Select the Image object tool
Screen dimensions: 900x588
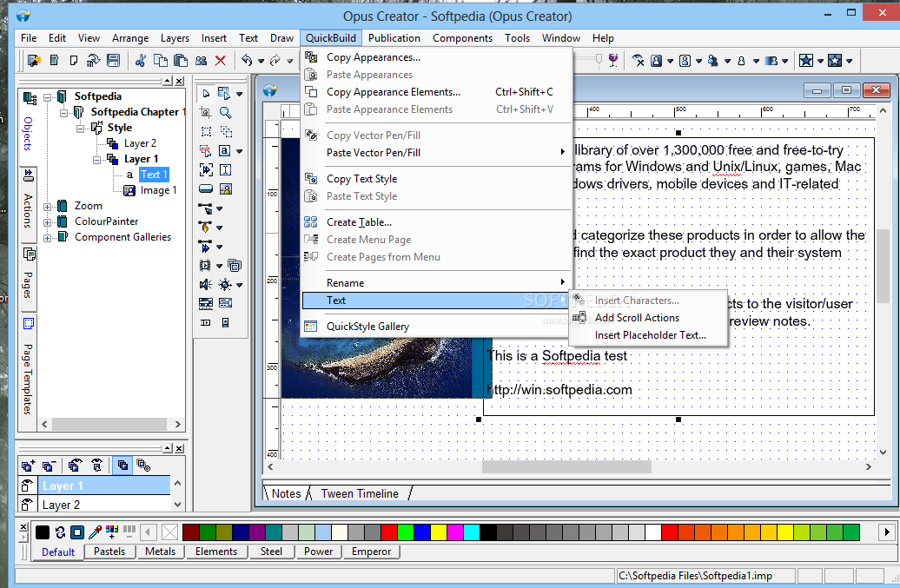point(226,188)
